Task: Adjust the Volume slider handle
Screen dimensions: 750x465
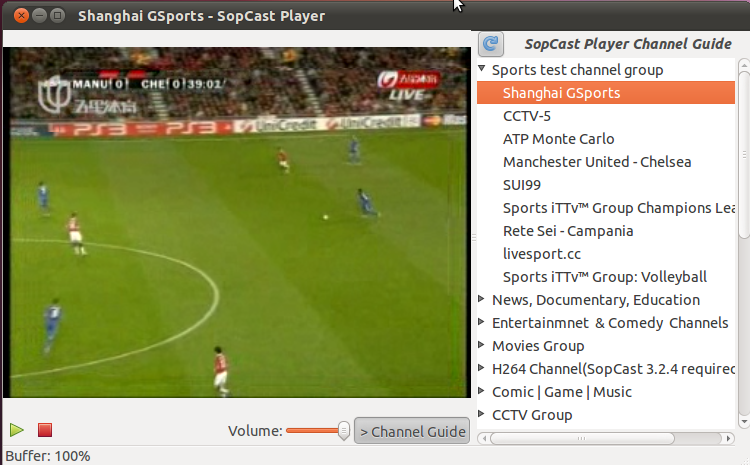Action: point(343,431)
